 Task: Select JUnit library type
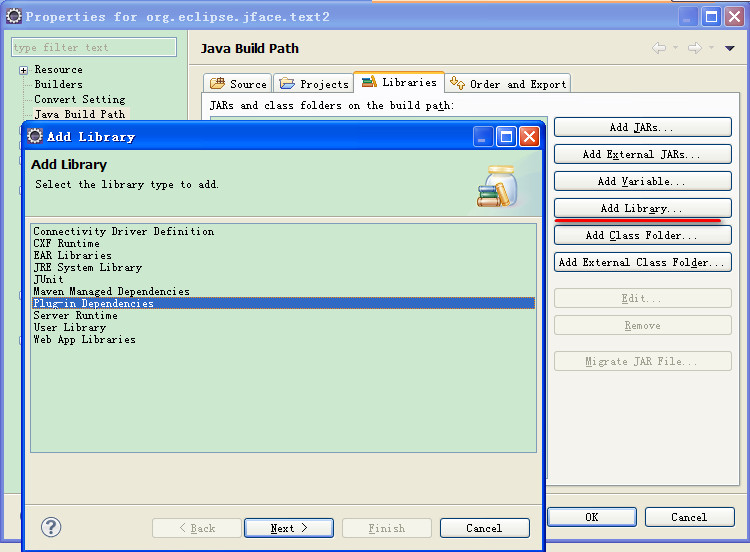pyautogui.click(x=283, y=279)
